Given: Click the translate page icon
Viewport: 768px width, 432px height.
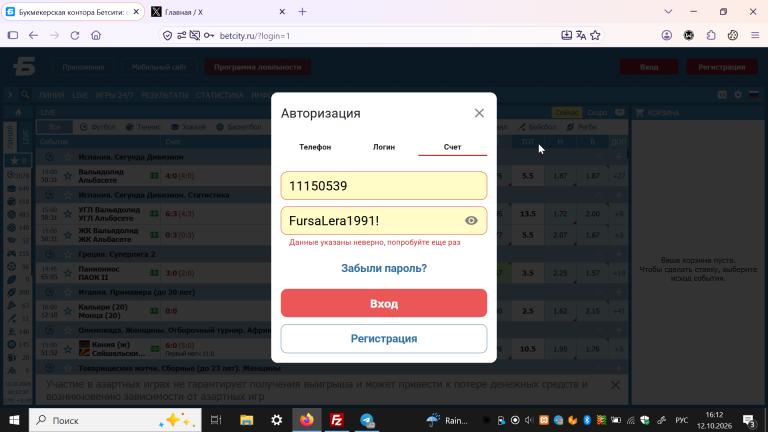Looking at the screenshot, I should [x=581, y=35].
